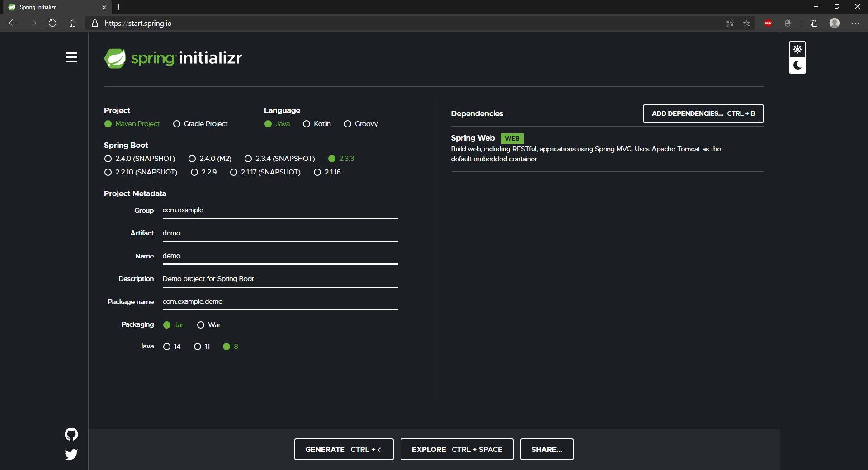
Task: Click the Package name input field
Action: click(x=280, y=302)
